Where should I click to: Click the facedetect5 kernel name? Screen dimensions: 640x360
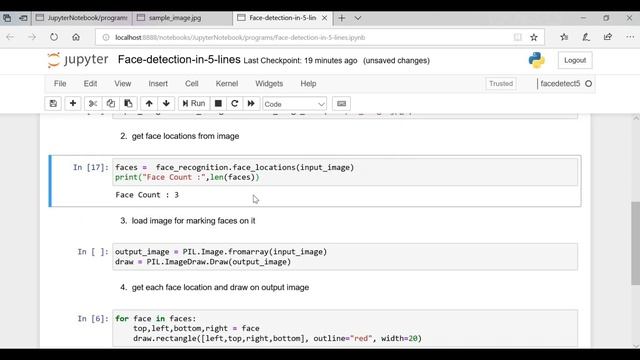[x=560, y=84]
